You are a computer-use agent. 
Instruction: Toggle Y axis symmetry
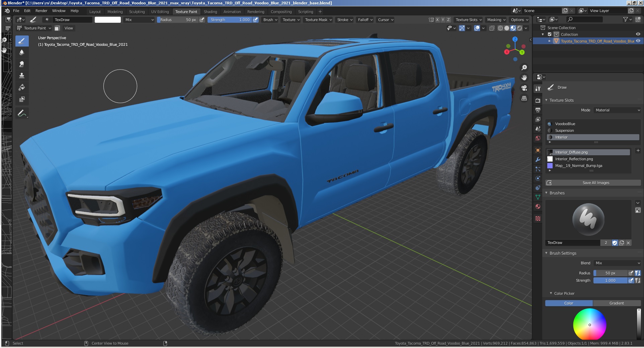pos(443,20)
